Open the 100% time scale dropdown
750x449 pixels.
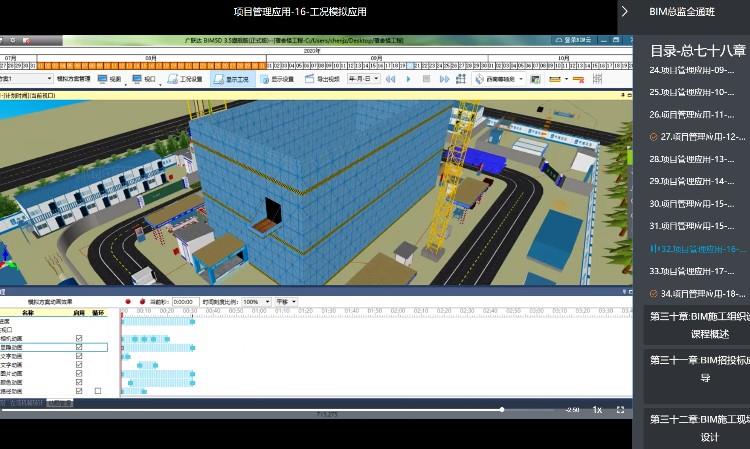tap(256, 301)
